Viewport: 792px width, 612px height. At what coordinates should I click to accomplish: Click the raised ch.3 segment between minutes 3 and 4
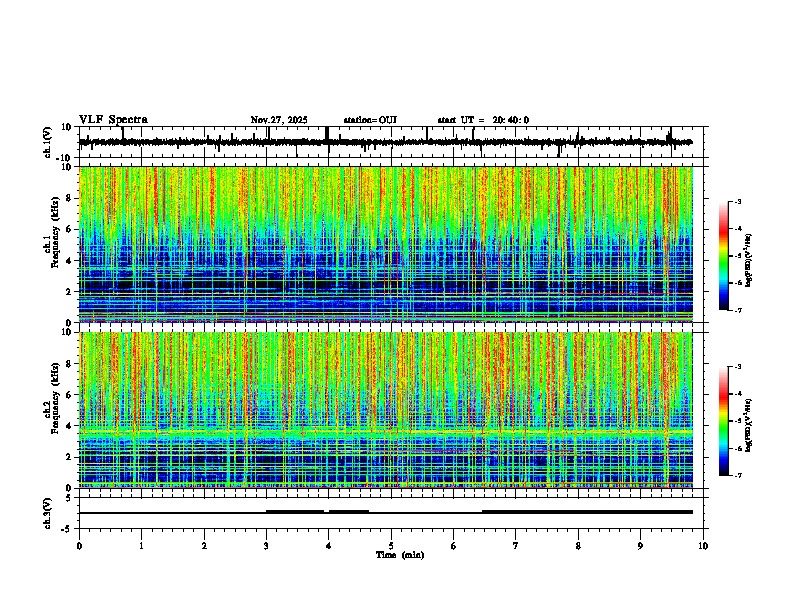[295, 511]
